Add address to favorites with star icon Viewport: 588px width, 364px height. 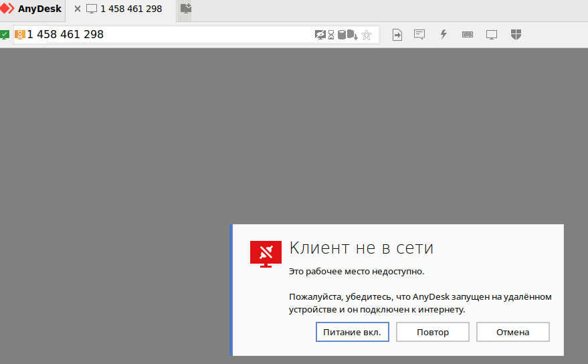(x=367, y=35)
